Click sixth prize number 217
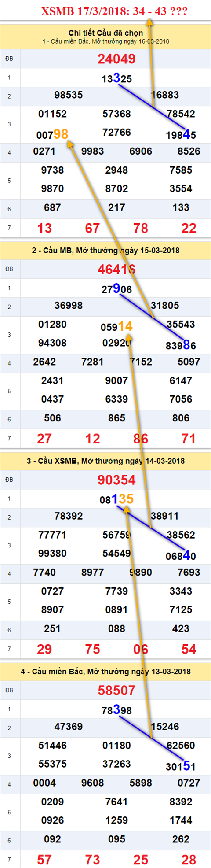211x868 pixels. point(116,207)
